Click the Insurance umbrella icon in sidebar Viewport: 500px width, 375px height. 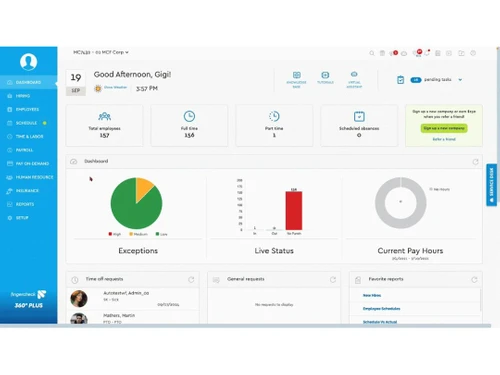pyautogui.click(x=10, y=191)
